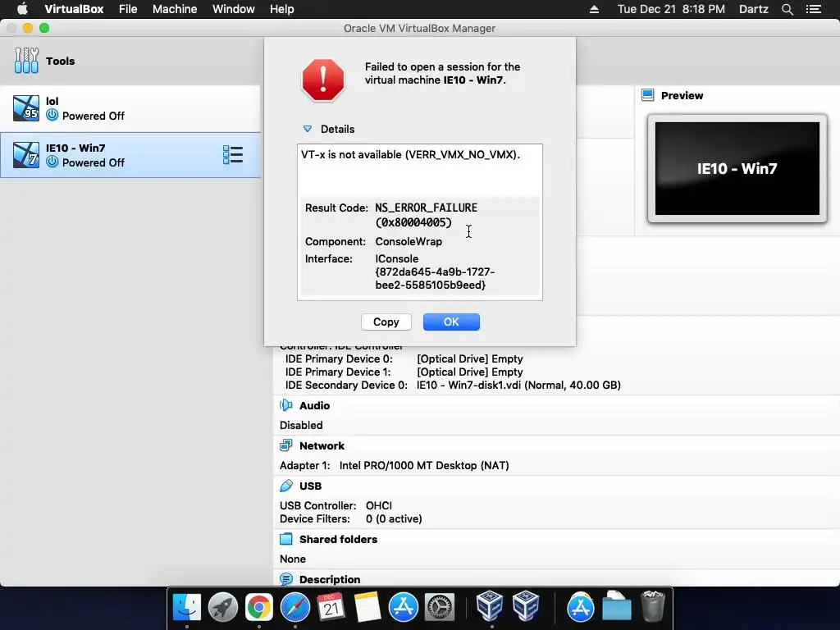
Task: Click the red error alert icon
Action: 323,80
